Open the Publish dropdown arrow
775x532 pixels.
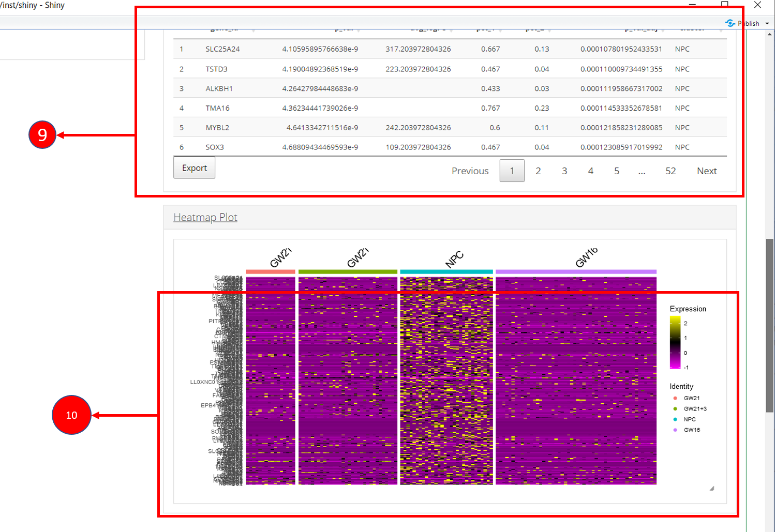coord(767,24)
